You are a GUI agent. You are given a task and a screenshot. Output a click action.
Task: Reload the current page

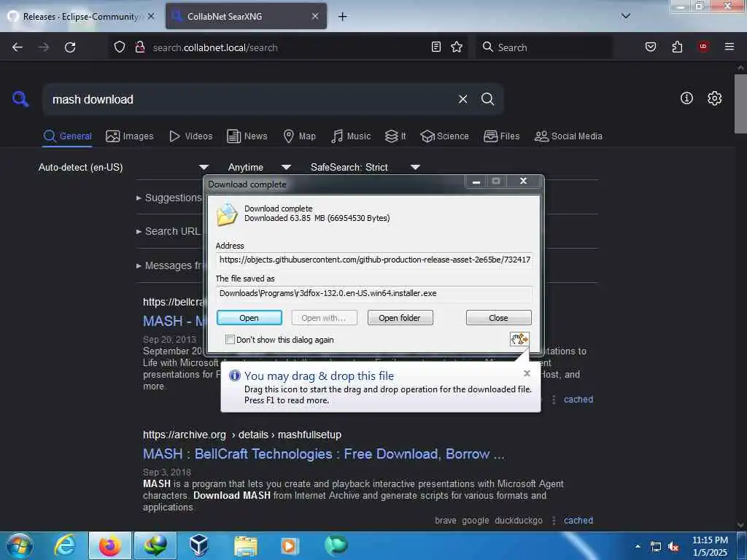tap(70, 47)
